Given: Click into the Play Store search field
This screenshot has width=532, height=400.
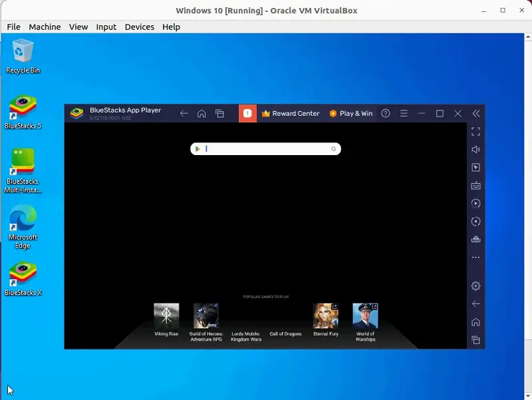Looking at the screenshot, I should [265, 148].
